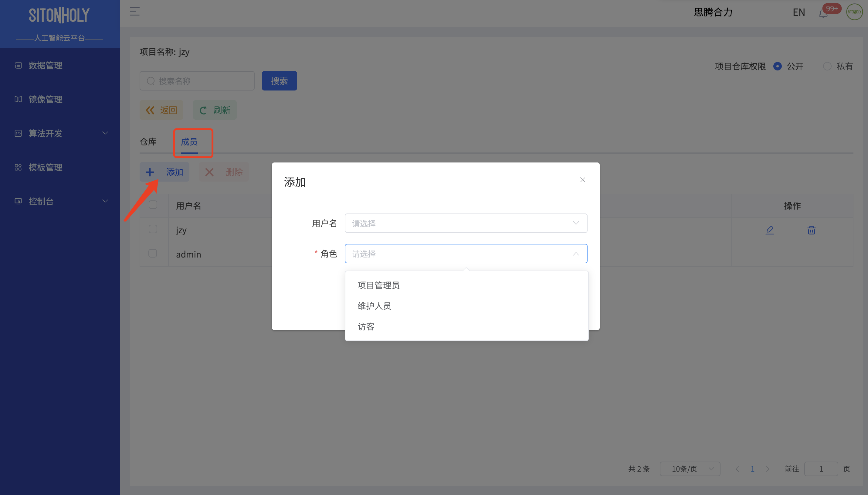Choose 访客 from the role list
The image size is (868, 495).
click(466, 327)
